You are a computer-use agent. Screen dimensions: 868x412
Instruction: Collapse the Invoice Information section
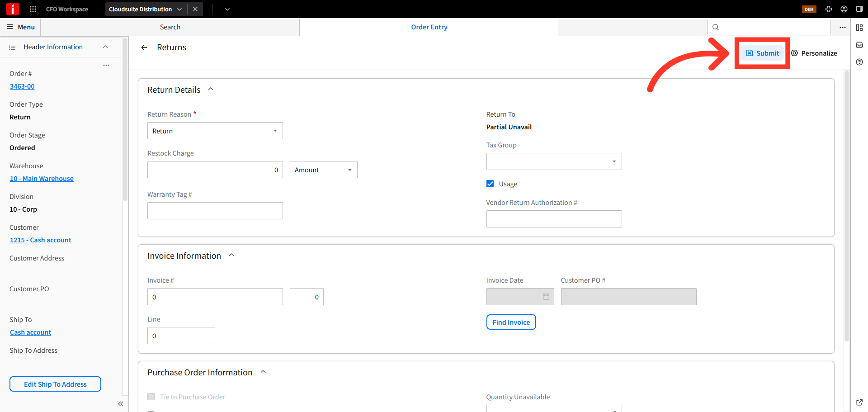[231, 256]
